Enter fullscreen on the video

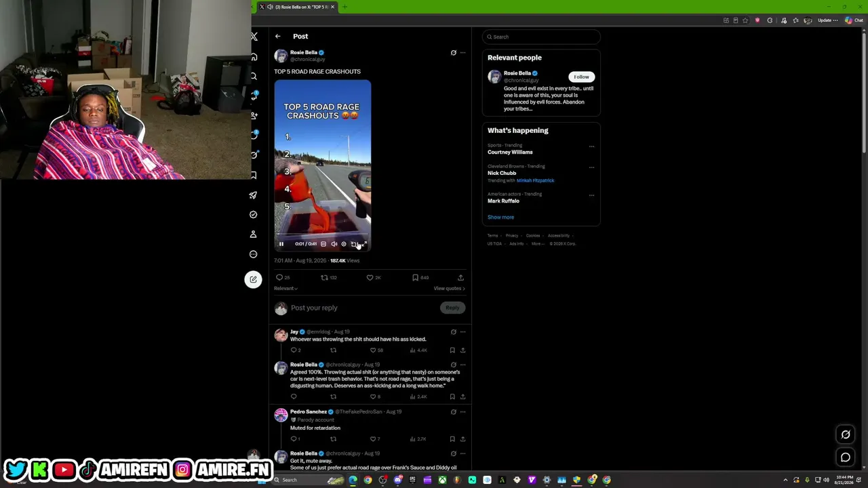(x=364, y=244)
